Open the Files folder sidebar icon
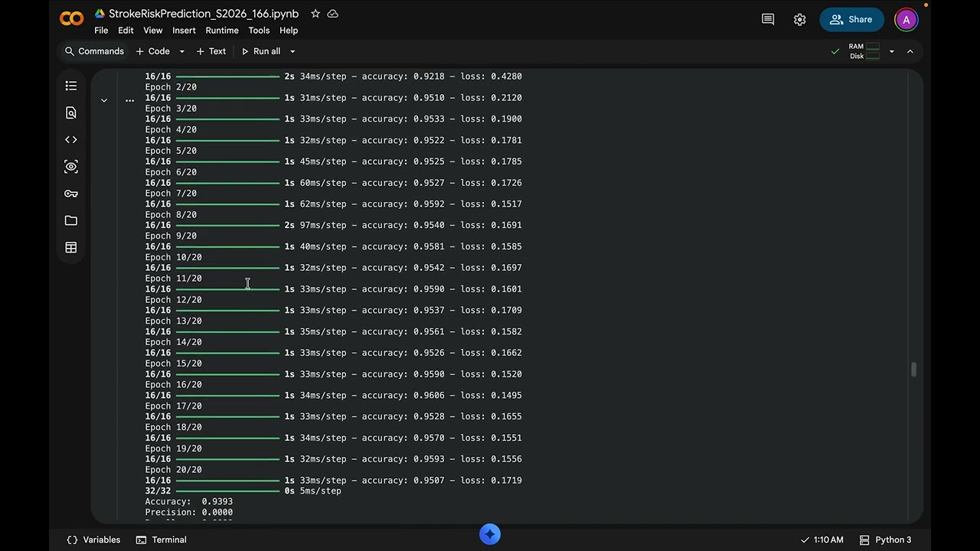Viewport: 980px width, 551px height. [71, 220]
